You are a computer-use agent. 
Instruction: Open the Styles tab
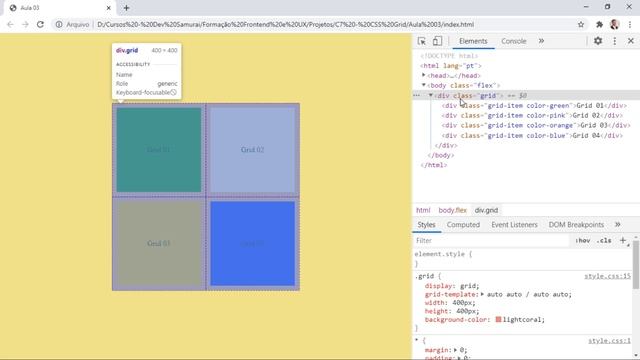point(427,225)
